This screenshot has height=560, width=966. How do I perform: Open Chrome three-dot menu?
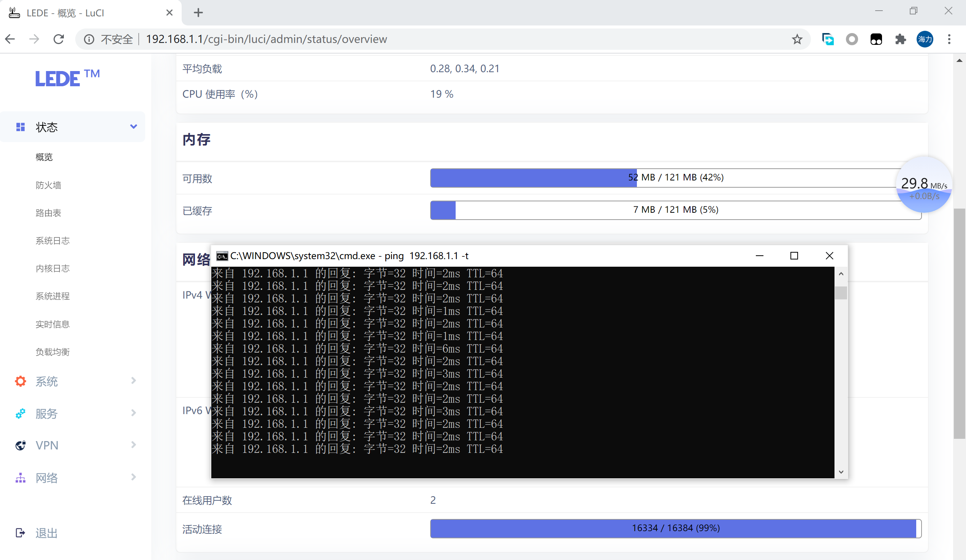click(x=949, y=39)
